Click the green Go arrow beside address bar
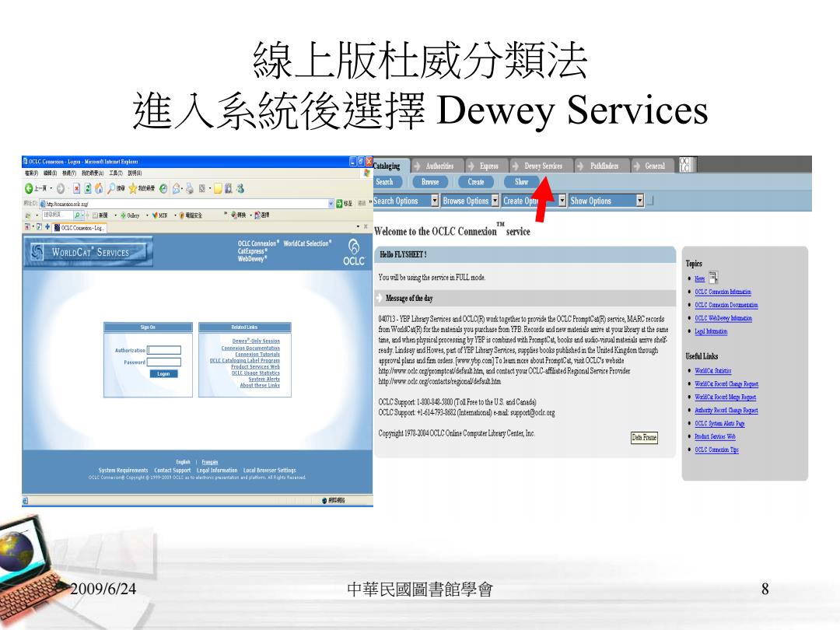The height and width of the screenshot is (630, 840). coord(339,204)
